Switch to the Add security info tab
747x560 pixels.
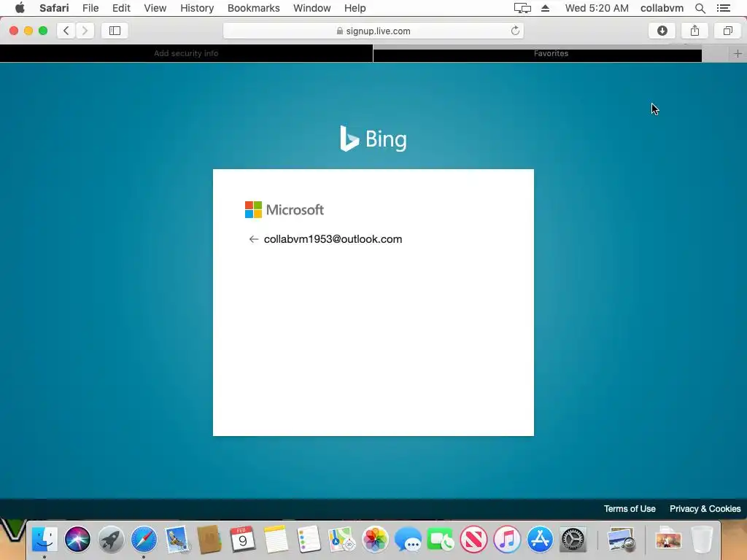(x=186, y=53)
